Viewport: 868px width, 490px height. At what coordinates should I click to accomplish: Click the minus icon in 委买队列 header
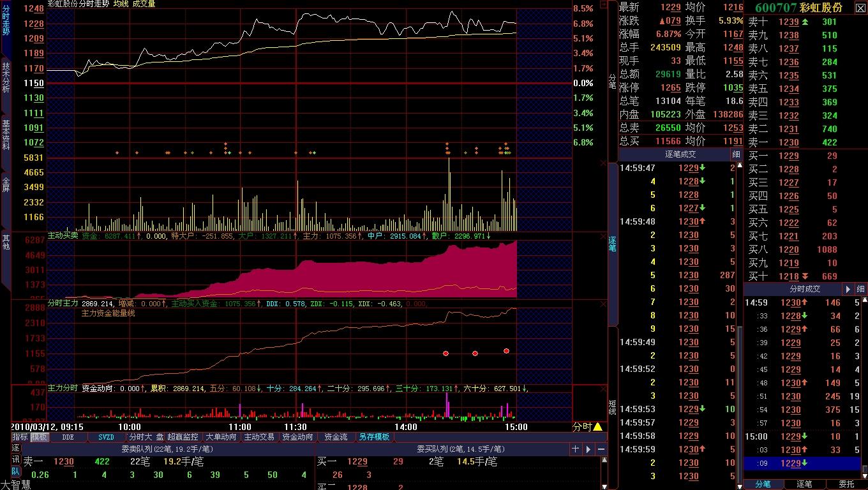pyautogui.click(x=601, y=449)
